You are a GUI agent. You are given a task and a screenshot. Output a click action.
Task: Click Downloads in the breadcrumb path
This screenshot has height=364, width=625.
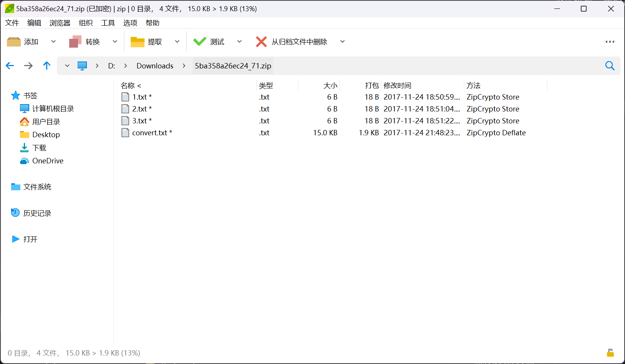point(155,66)
